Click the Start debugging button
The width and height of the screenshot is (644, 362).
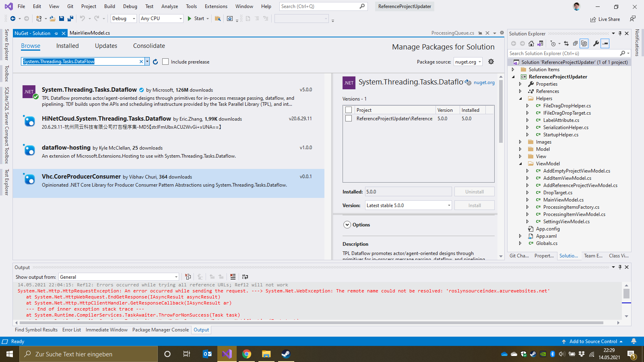(196, 19)
